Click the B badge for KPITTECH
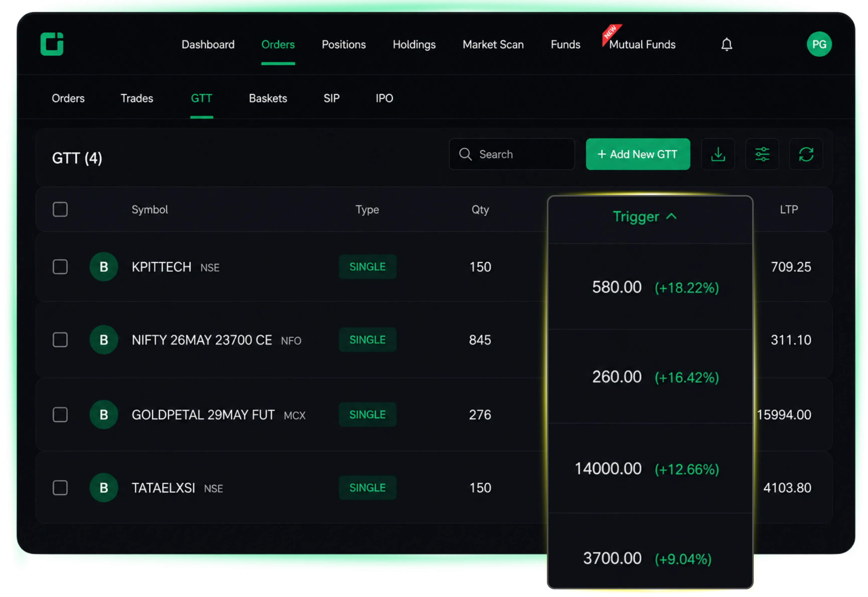The image size is (868, 597). pyautogui.click(x=104, y=267)
